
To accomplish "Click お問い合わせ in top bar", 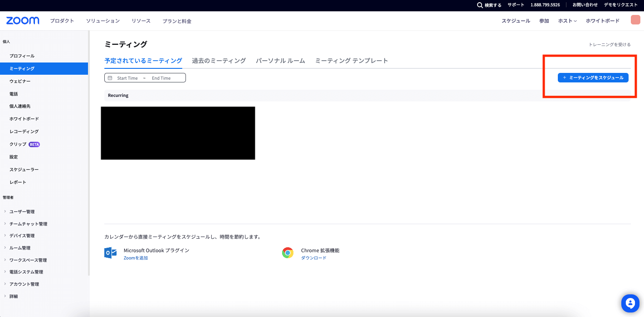I will 585,5.
